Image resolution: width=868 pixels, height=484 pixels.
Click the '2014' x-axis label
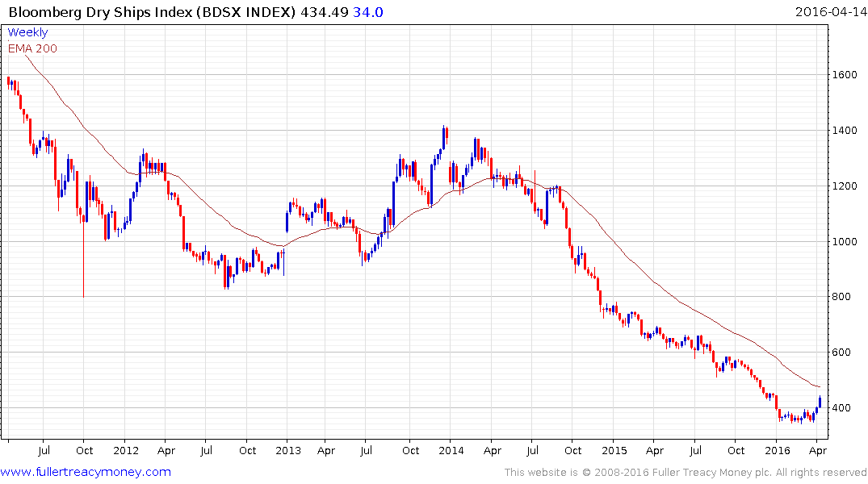coord(451,450)
